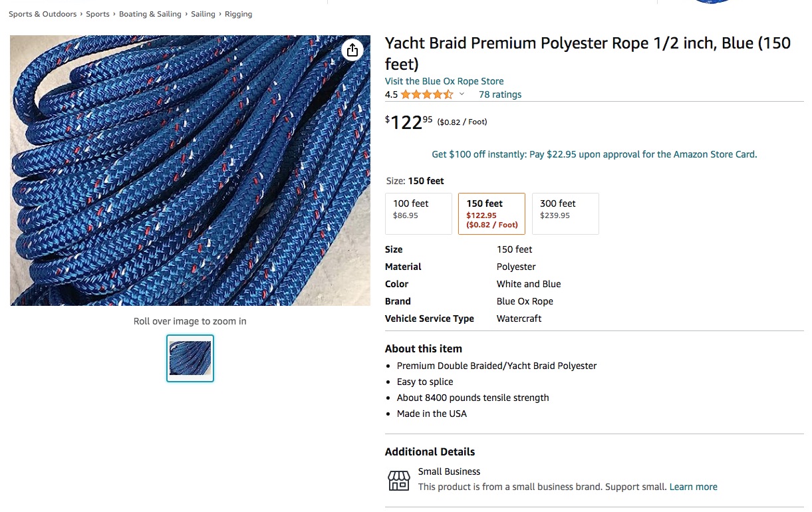
Task: Click the share icon on product image
Action: coord(352,50)
